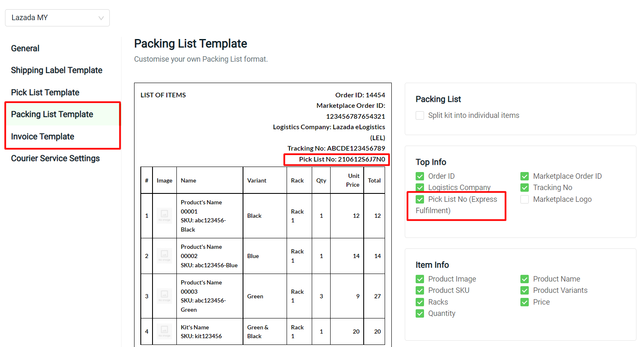Switch to the General settings section
This screenshot has width=644, height=347.
(x=25, y=48)
